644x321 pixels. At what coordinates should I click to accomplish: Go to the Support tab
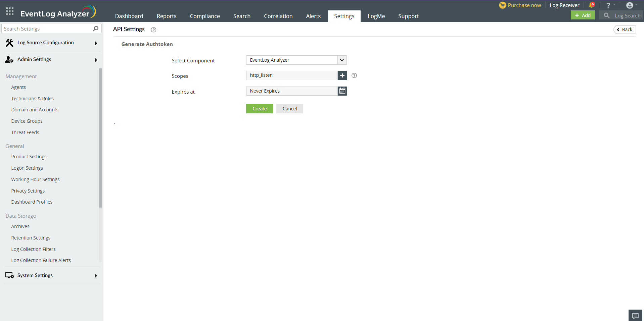coord(408,16)
